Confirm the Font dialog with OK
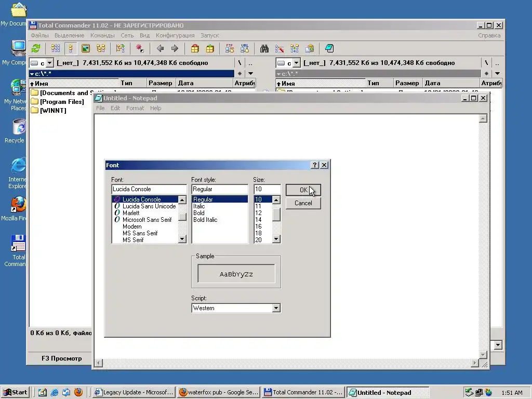532x399 pixels. 303,190
